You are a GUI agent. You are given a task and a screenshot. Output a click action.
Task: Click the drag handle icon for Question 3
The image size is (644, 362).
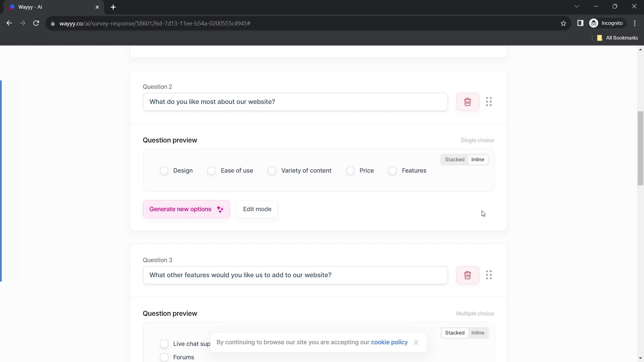click(489, 275)
